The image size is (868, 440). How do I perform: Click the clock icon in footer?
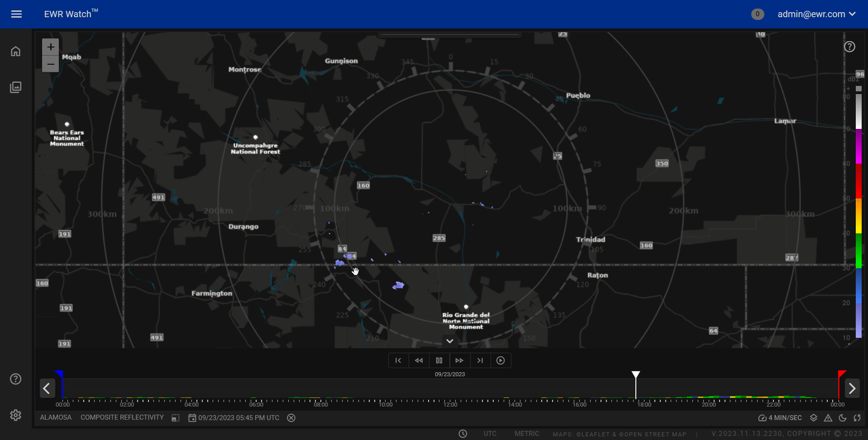click(x=463, y=434)
